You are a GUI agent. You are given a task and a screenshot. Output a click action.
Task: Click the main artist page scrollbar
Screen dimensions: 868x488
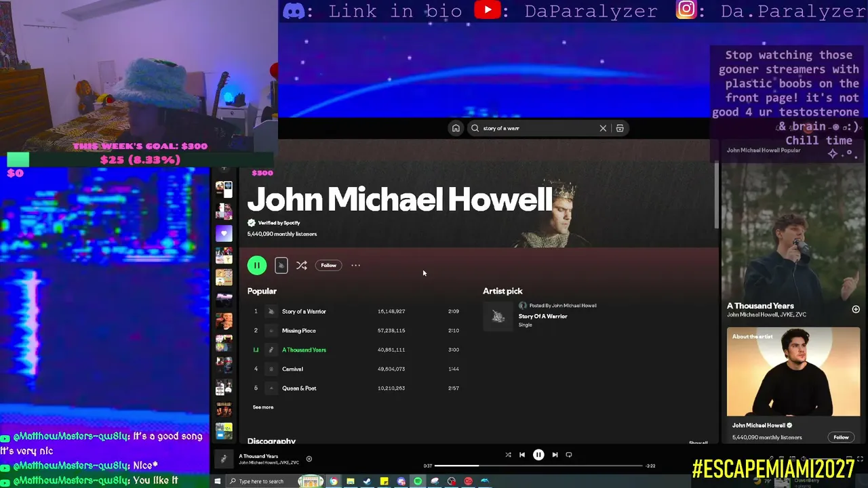(717, 197)
